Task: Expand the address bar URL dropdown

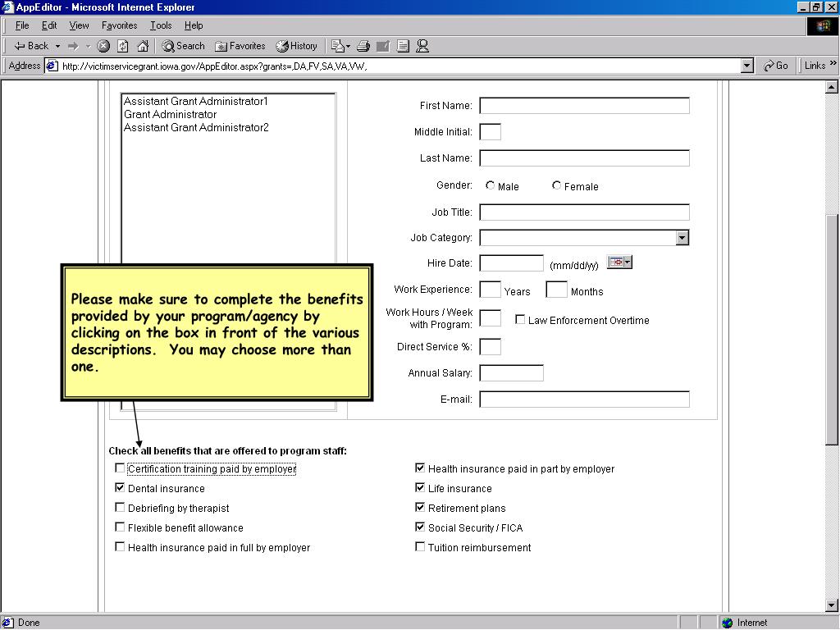Action: [x=747, y=66]
